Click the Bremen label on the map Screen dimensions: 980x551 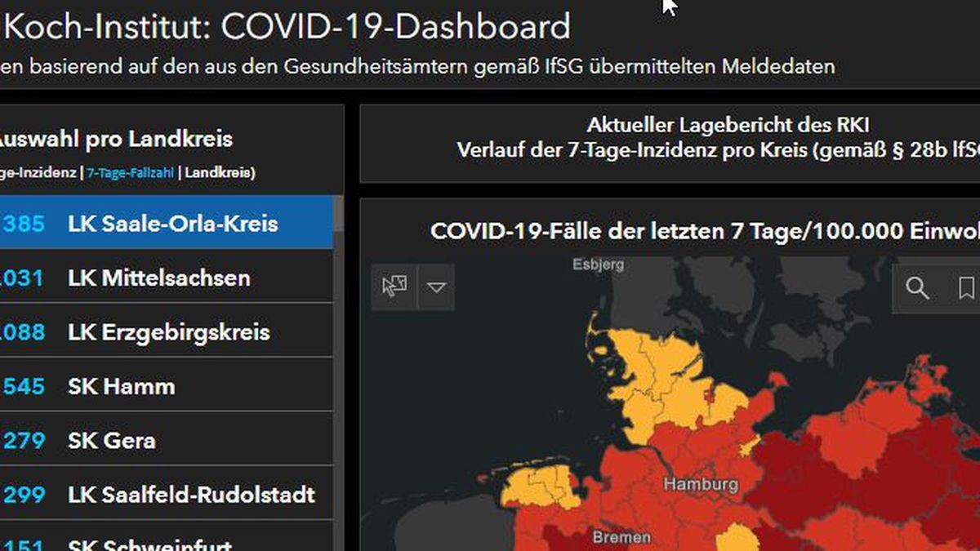[621, 538]
